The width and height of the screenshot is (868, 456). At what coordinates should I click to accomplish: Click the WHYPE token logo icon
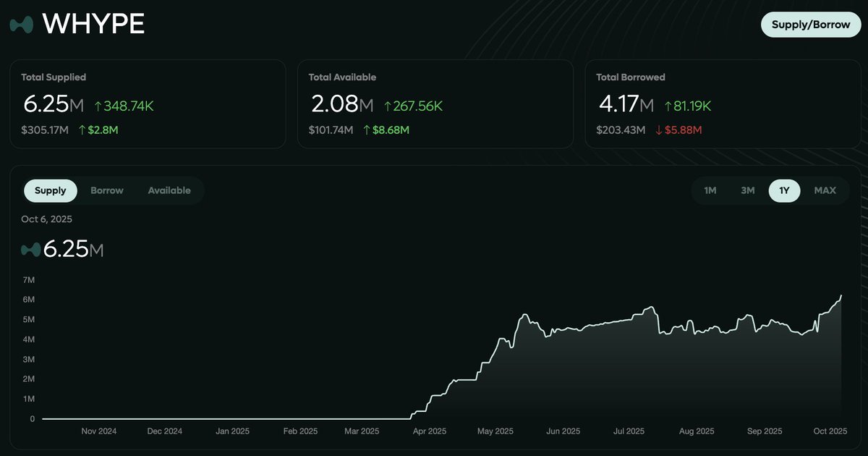(22, 25)
